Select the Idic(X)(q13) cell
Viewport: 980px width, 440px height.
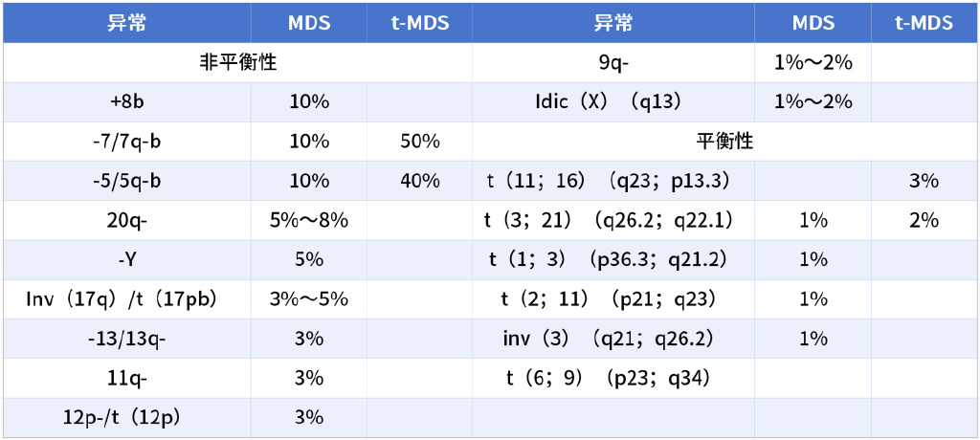coord(612,102)
